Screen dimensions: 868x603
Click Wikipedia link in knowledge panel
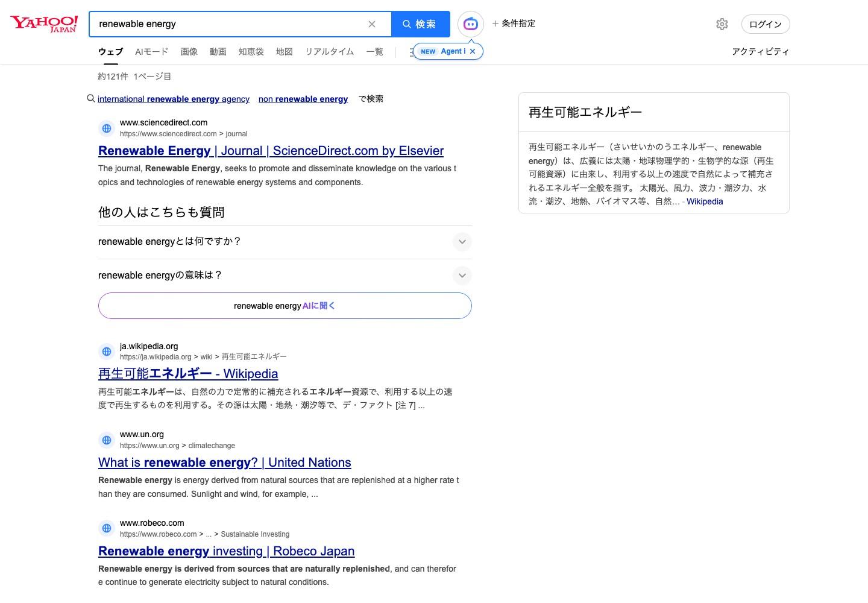coord(705,201)
